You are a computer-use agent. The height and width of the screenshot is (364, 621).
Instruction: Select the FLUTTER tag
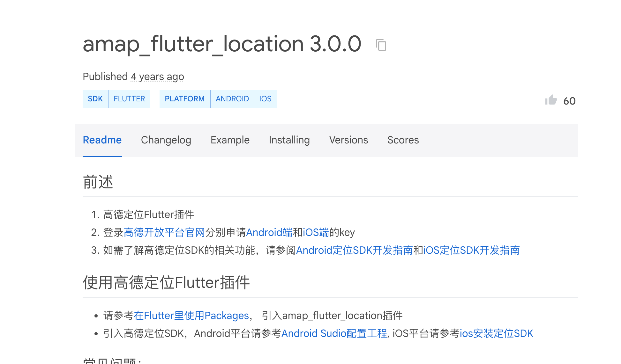pyautogui.click(x=129, y=99)
